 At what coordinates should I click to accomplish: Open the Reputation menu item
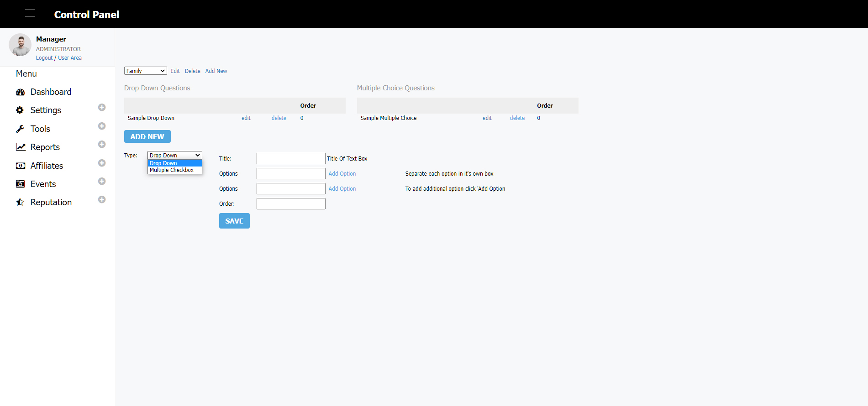point(51,202)
